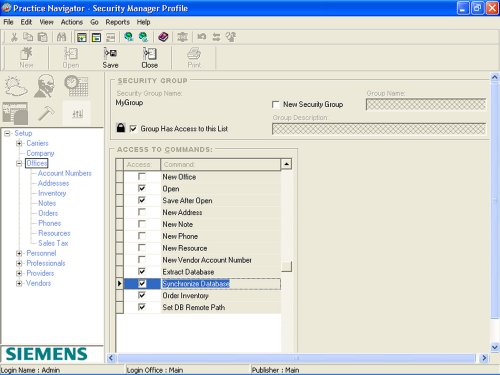Check access for New Vendor Account Number

point(142,259)
